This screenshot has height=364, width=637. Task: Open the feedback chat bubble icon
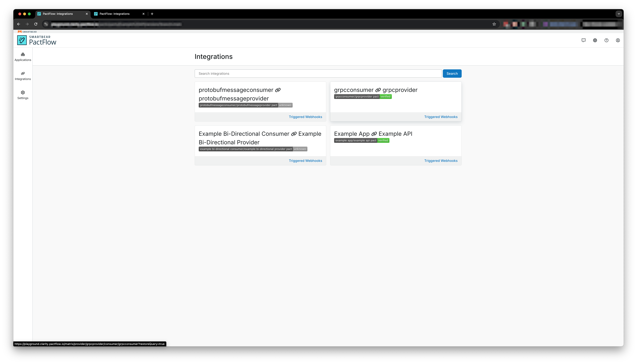click(583, 40)
